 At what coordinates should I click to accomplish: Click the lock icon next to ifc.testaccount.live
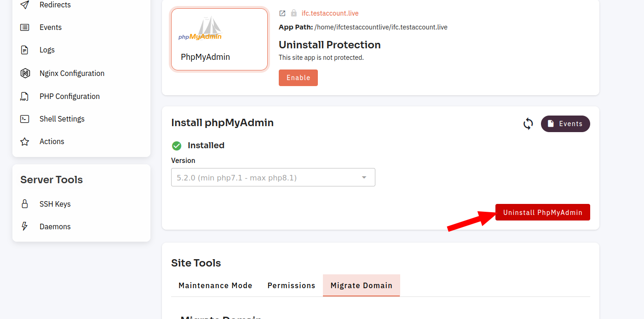[294, 13]
